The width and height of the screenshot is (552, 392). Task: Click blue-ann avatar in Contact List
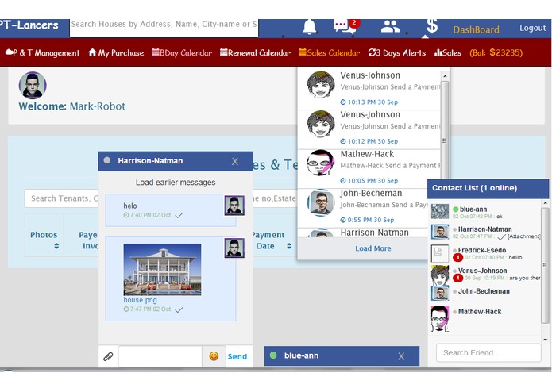pos(440,212)
